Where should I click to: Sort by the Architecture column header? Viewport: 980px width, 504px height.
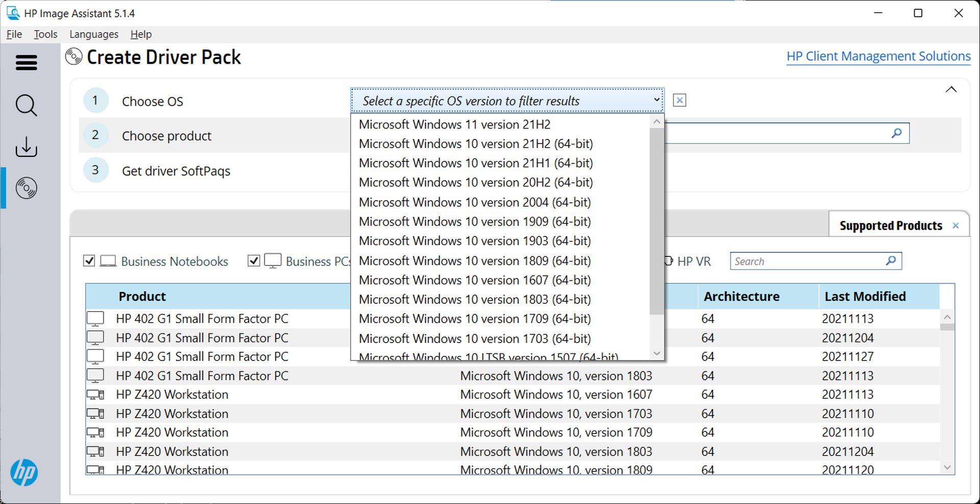tap(741, 296)
